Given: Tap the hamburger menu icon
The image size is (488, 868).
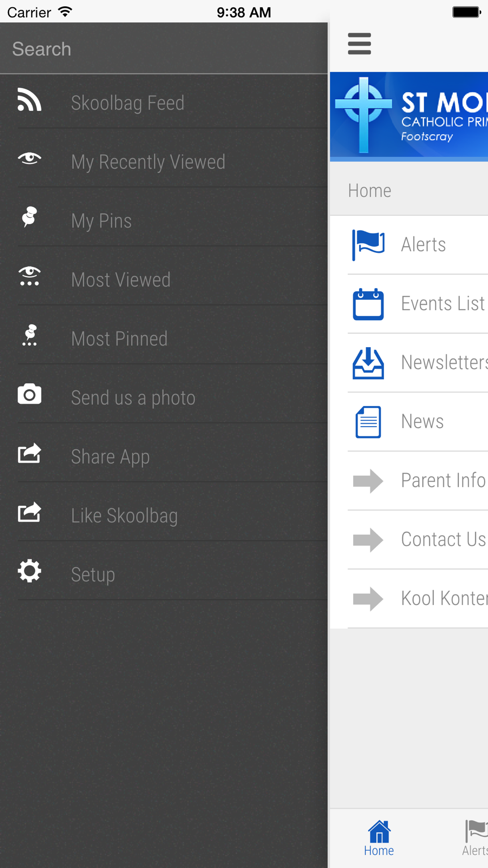Looking at the screenshot, I should pos(359,43).
